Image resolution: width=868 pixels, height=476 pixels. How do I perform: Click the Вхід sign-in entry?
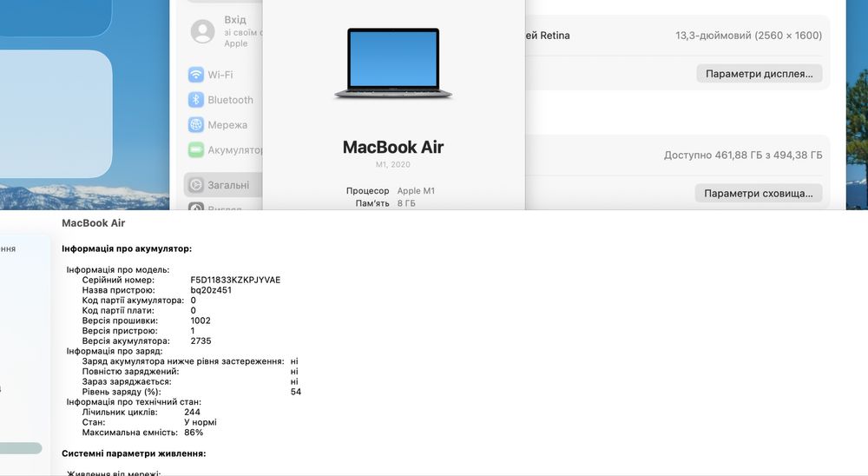226,31
